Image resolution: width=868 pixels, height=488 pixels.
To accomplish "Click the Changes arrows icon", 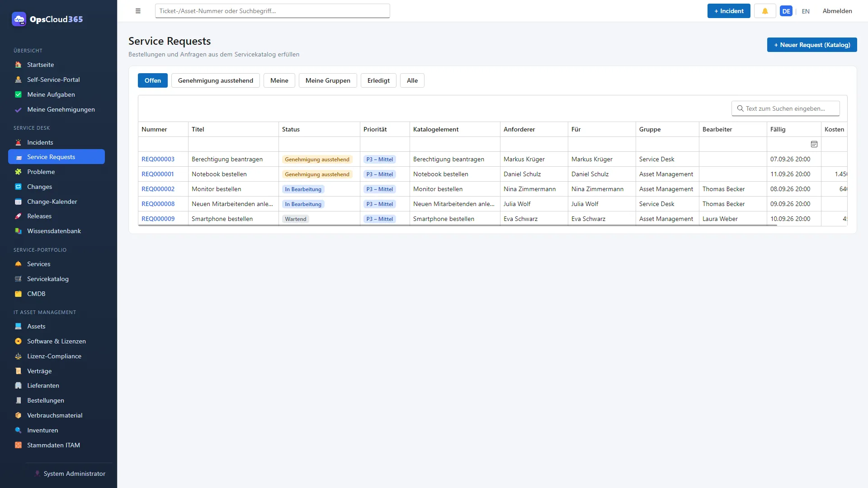I will (18, 187).
